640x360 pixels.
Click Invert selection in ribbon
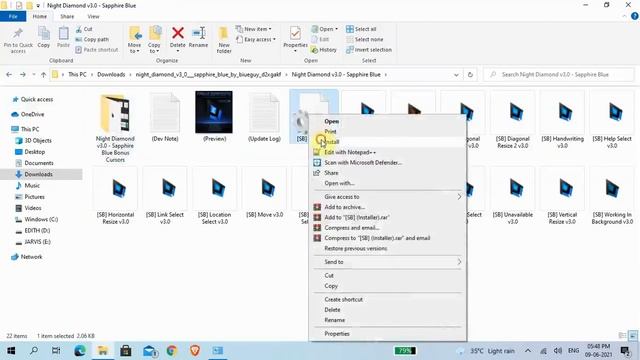tap(369, 49)
